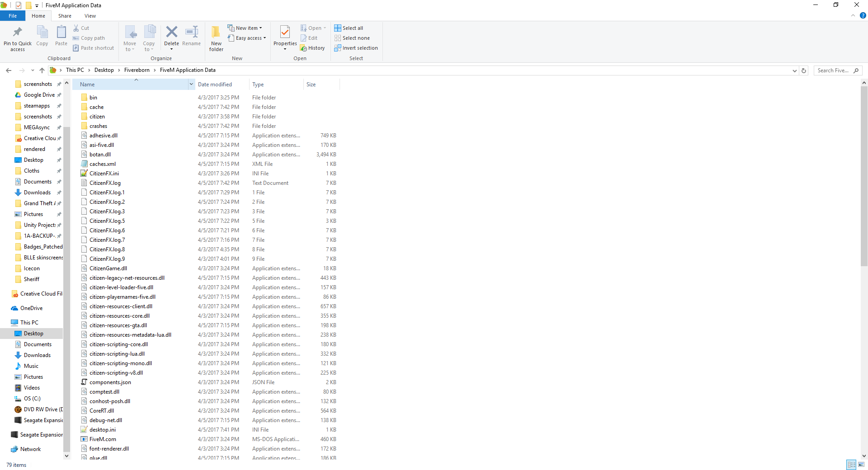868x470 pixels.
Task: Open the address bar history dropdown
Action: coord(794,70)
